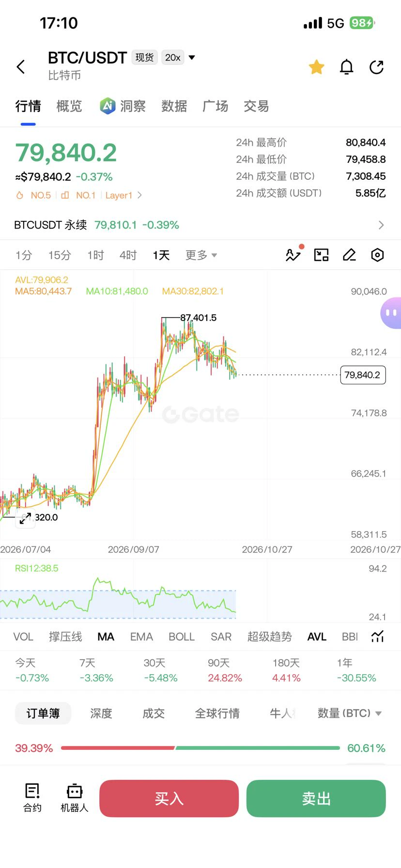401x868 pixels.
Task: Toggle the favorite star icon
Action: (316, 67)
